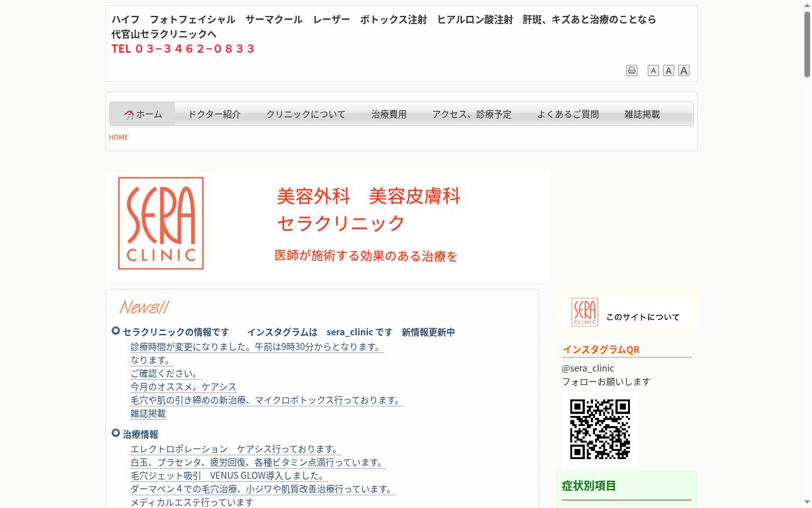This screenshot has height=508, width=812.
Task: Click the インスタグラムQR heading
Action: pos(601,349)
